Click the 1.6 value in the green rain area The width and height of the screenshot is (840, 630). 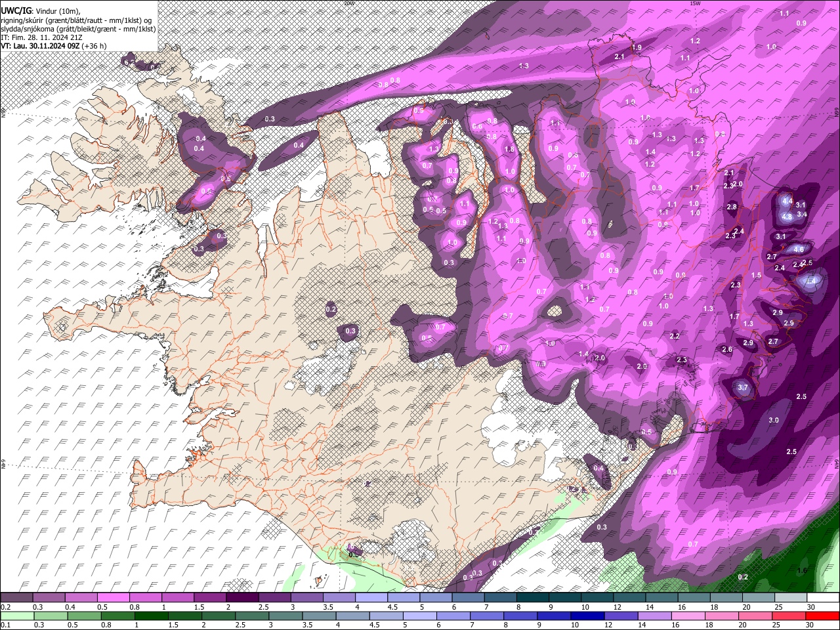coord(802,571)
